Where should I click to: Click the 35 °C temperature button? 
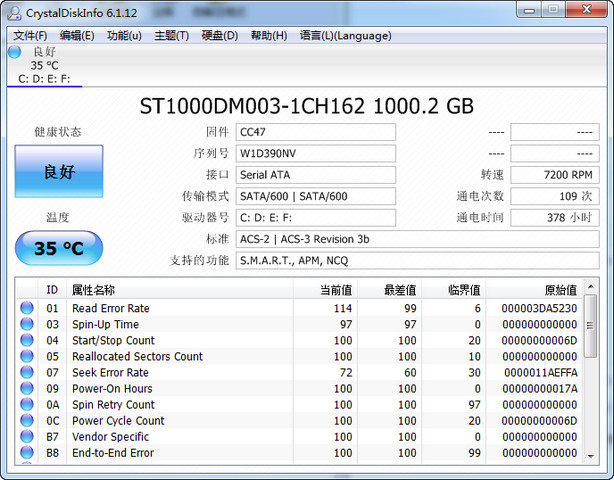(59, 249)
